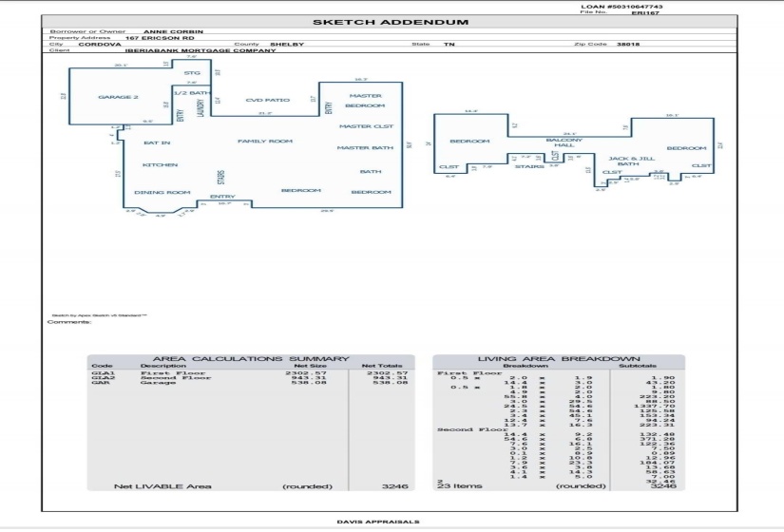Click the DAVIS APPRAISALS footer
The image size is (784, 532).
pos(378,522)
